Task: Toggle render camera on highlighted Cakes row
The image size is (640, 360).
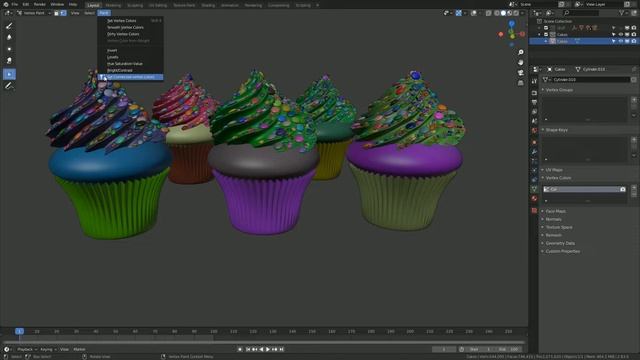Action: 634,41
